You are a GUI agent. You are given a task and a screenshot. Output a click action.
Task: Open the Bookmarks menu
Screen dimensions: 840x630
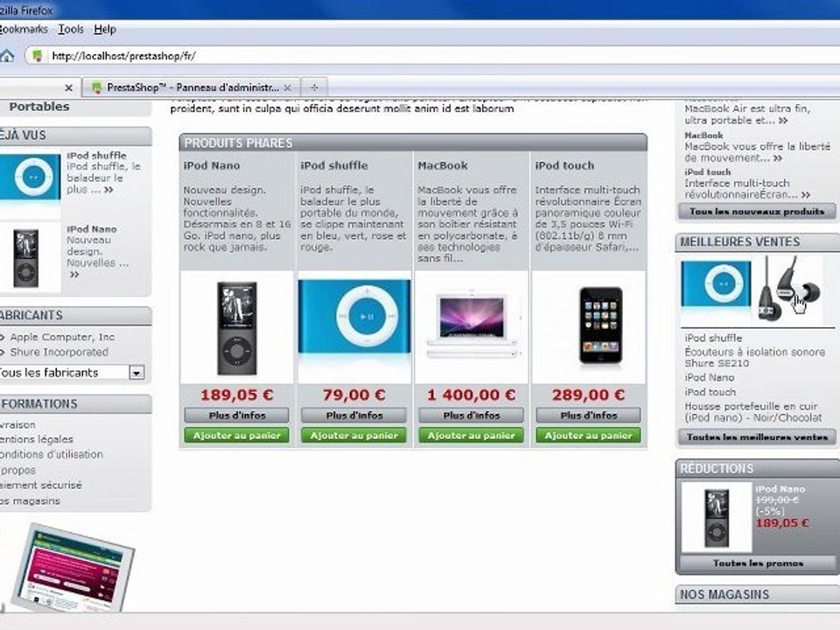coord(24,29)
